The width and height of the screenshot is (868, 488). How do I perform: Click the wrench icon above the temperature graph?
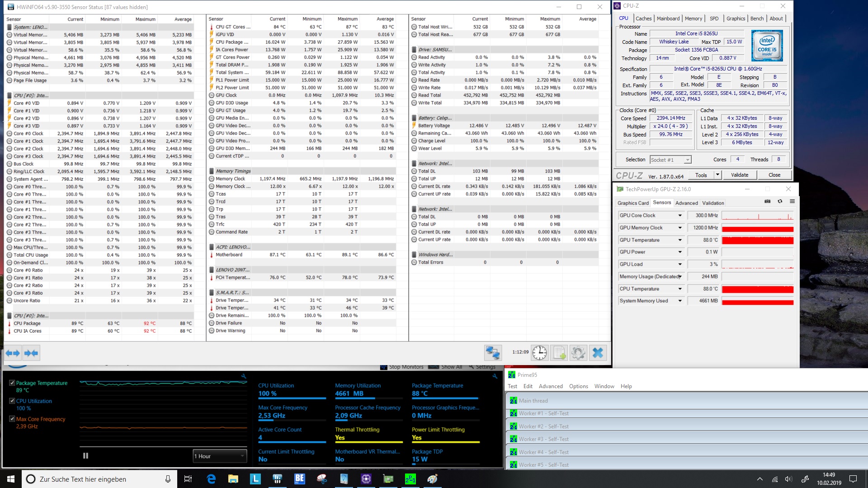[x=244, y=376]
